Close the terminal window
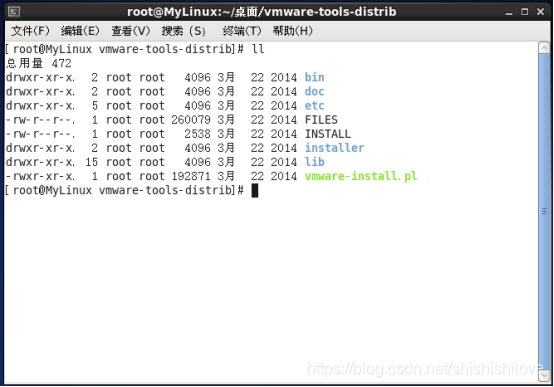 [541, 12]
